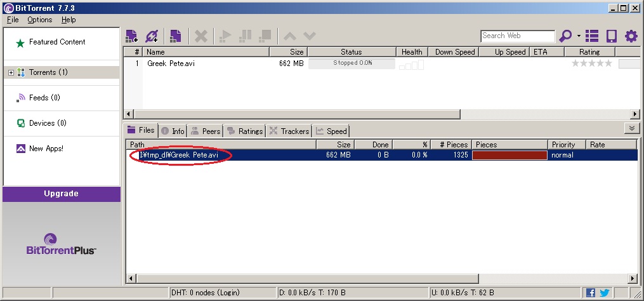644x301 pixels.
Task: Open the Options menu
Action: click(x=39, y=20)
